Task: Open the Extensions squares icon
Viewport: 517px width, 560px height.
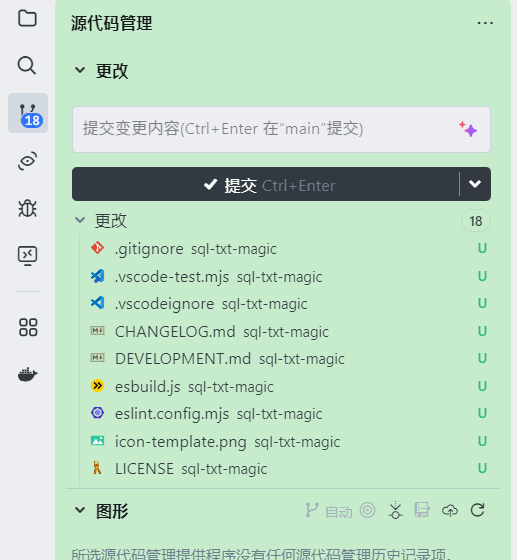Action: click(28, 327)
